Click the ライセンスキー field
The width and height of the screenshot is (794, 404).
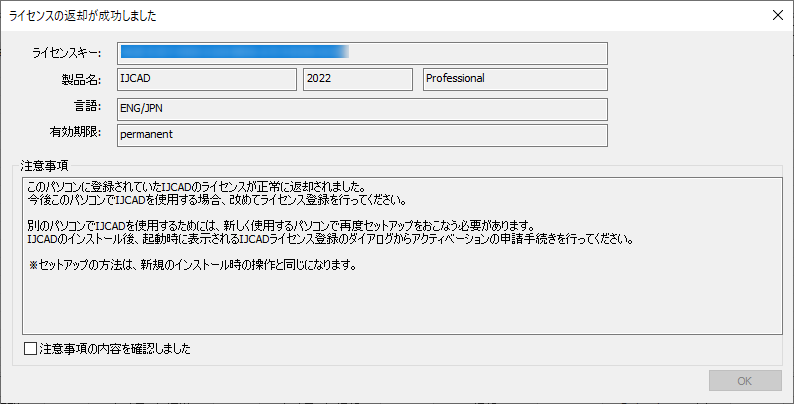(x=362, y=53)
